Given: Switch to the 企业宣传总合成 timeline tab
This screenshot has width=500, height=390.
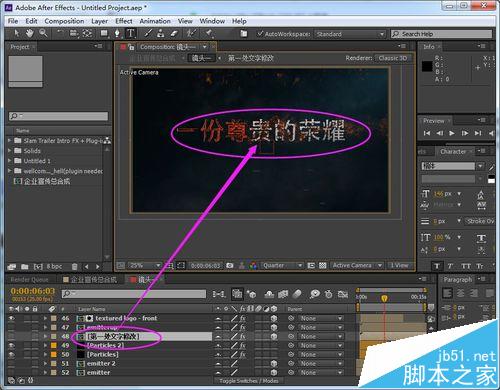Looking at the screenshot, I should click(90, 280).
